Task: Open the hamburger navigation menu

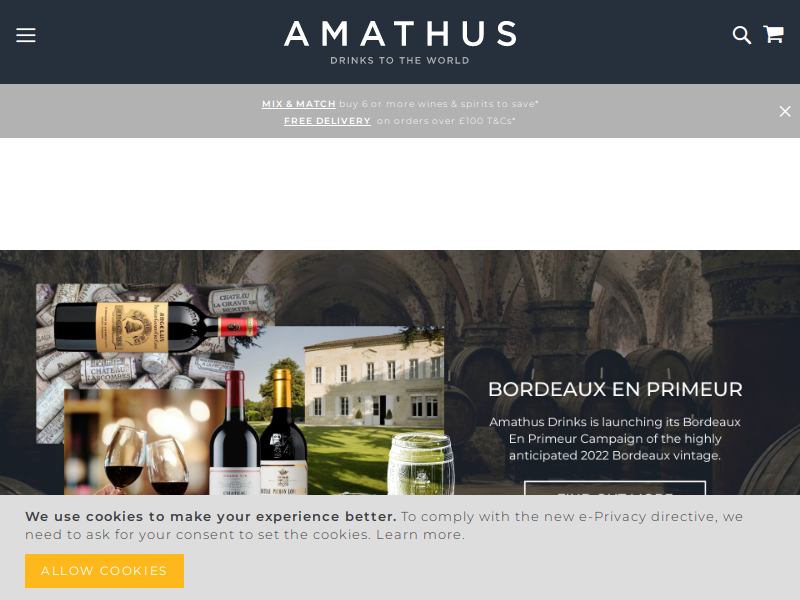Action: (26, 35)
